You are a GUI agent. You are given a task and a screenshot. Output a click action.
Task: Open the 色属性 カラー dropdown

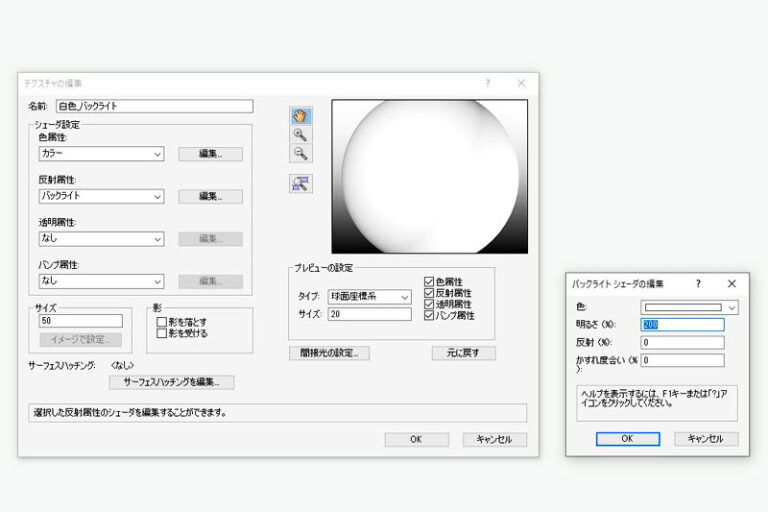pos(101,154)
